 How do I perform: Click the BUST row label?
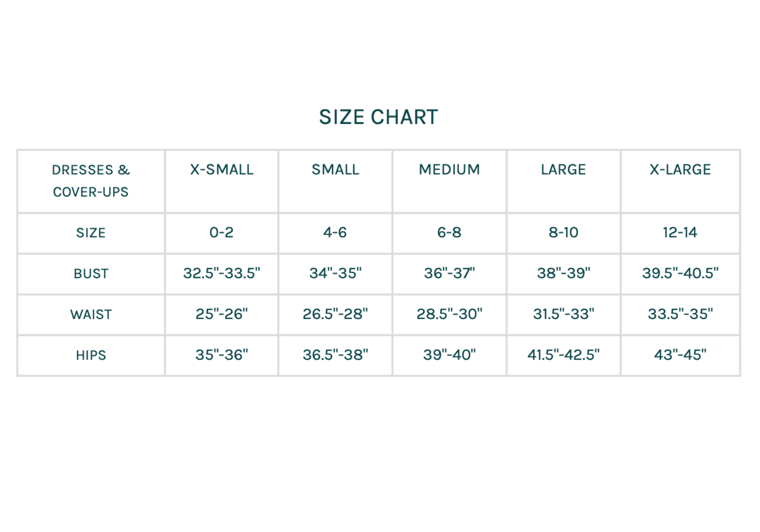91,274
